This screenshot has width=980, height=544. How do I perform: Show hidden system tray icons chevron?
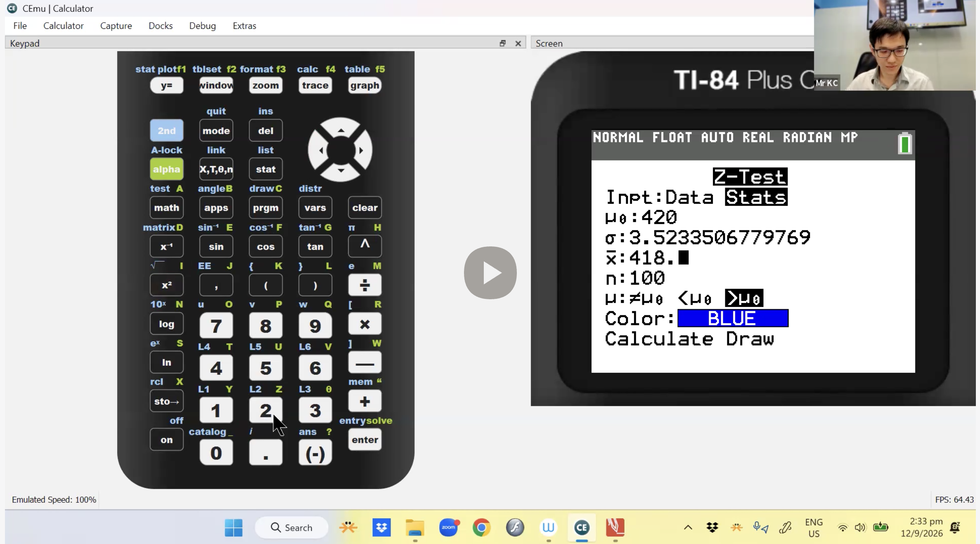(x=688, y=527)
